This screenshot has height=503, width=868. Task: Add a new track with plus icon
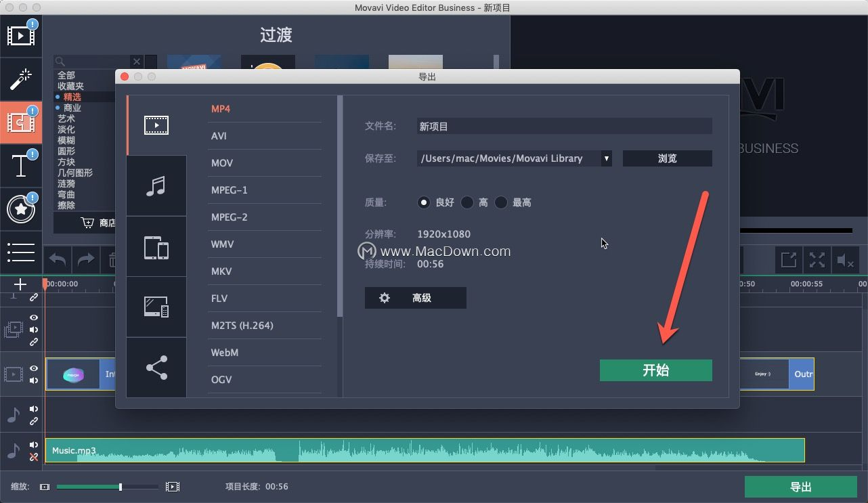pyautogui.click(x=20, y=284)
